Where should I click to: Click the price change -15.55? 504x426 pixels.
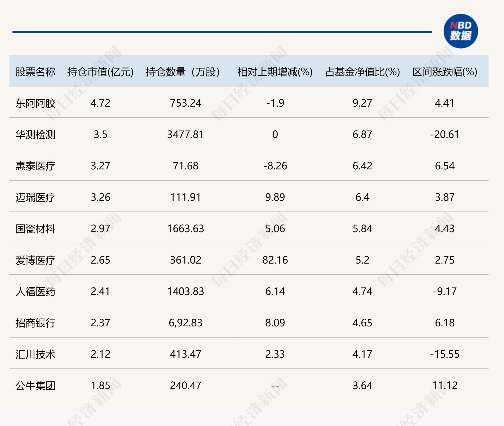coord(445,354)
